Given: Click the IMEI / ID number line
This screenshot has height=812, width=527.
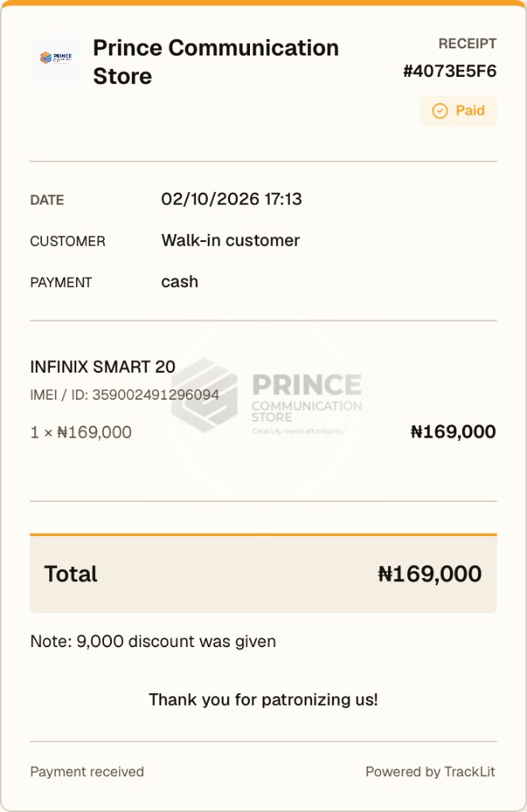Looking at the screenshot, I should point(125,395).
